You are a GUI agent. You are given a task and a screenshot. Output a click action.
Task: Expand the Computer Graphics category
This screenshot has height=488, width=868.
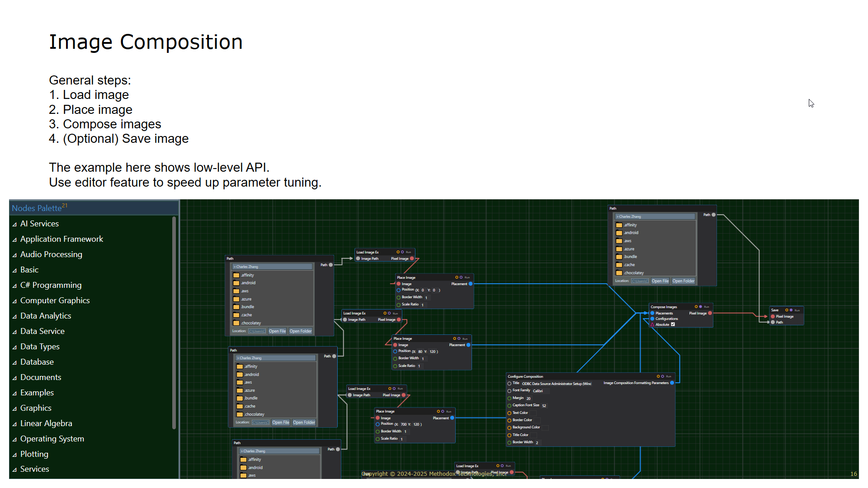coord(14,301)
